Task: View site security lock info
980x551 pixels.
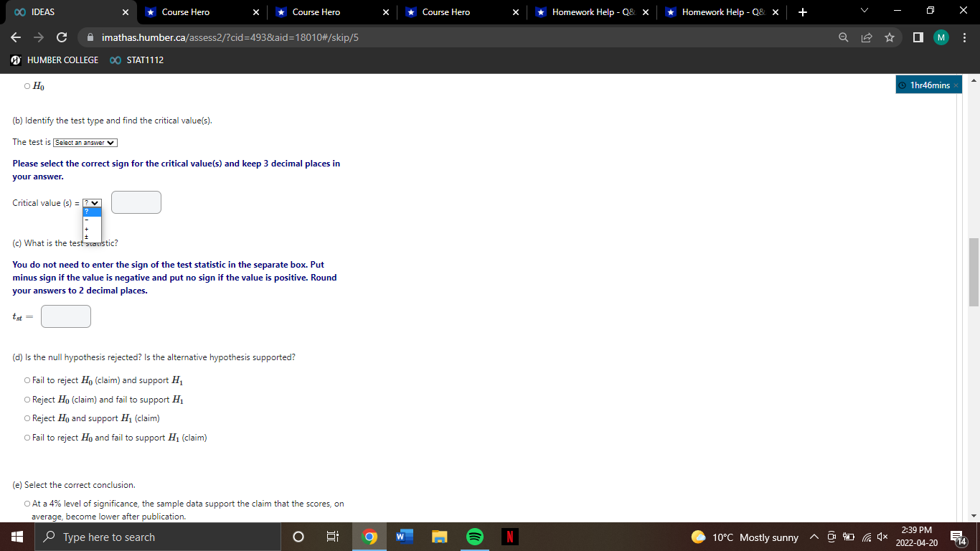Action: (90, 37)
